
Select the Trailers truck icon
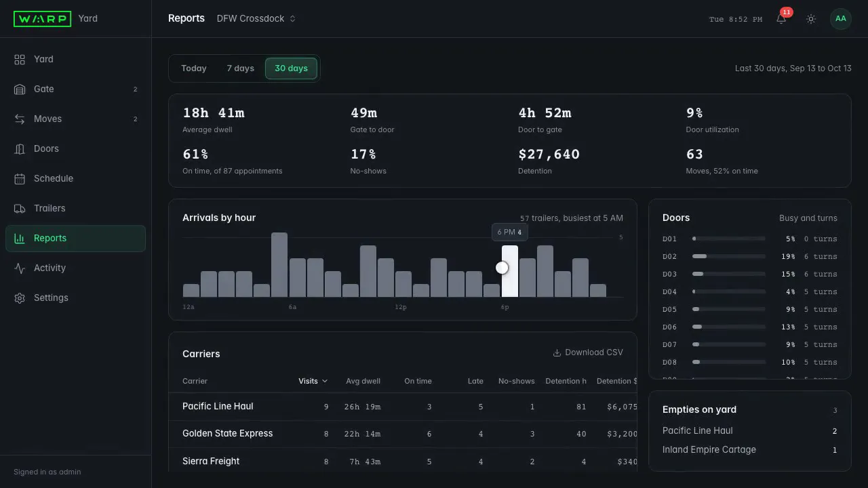click(x=20, y=209)
